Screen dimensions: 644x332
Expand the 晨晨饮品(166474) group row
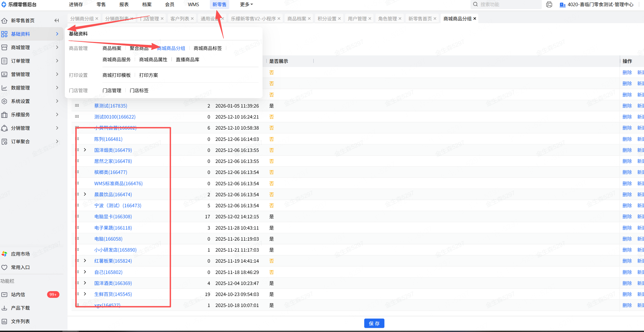click(85, 194)
